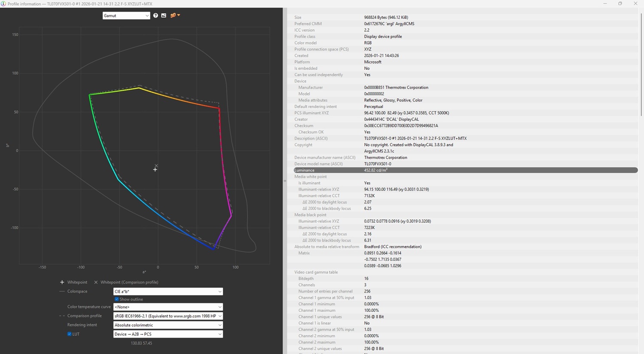Select the Video card gamma table row
Screen dimensions: 644x354
[316, 272]
